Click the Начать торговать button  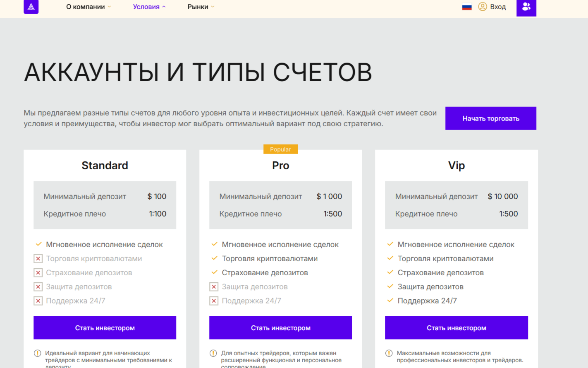pyautogui.click(x=491, y=118)
